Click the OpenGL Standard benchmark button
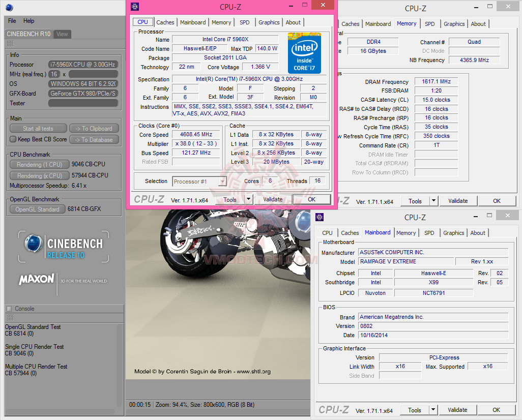Viewport: 522px width, 420px height. coord(37,209)
